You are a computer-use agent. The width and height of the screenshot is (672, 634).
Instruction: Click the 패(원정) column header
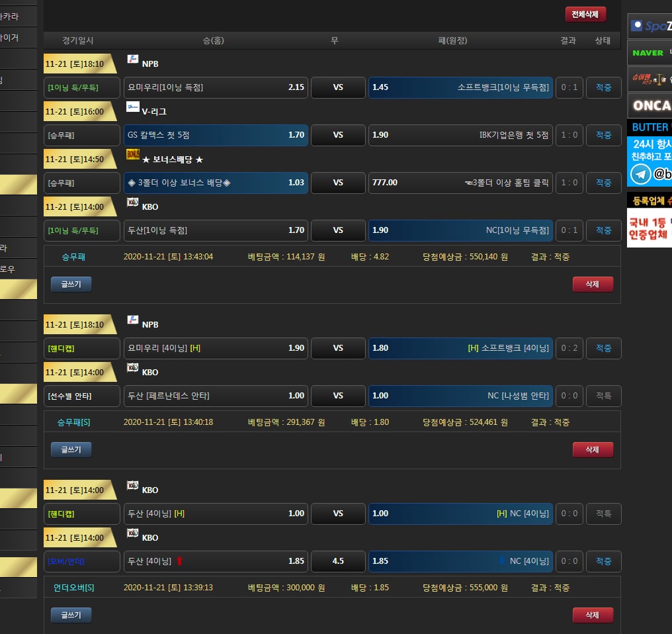pyautogui.click(x=452, y=40)
